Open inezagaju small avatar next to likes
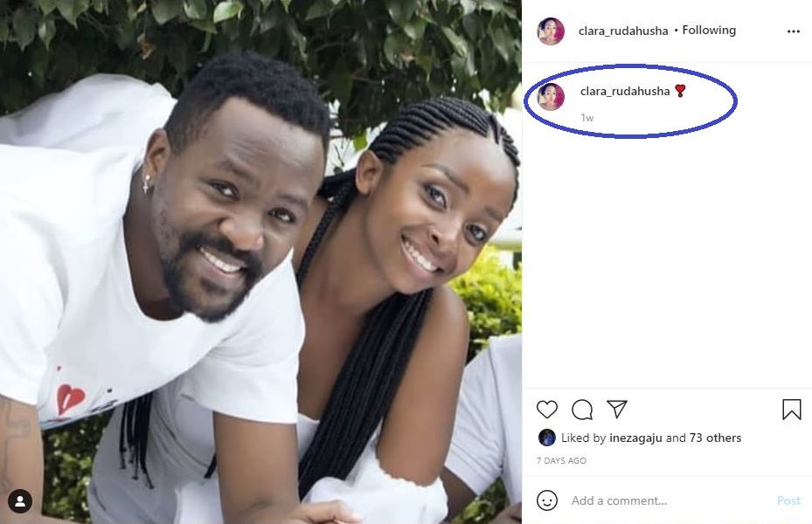 (547, 438)
